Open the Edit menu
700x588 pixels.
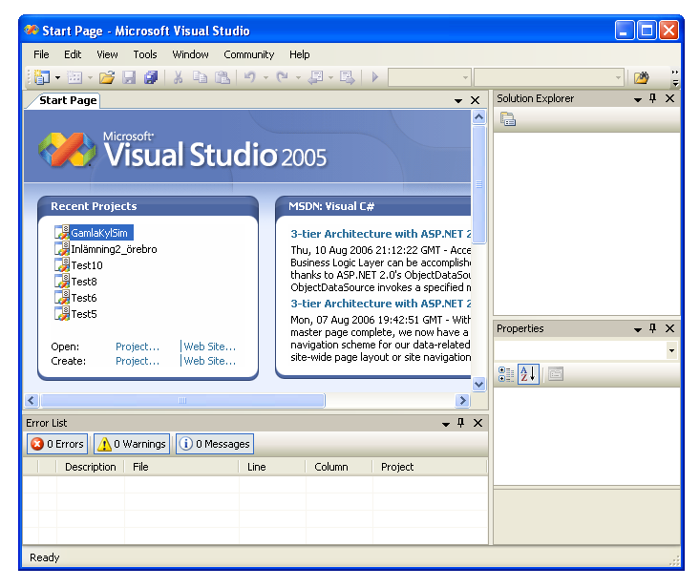point(73,54)
